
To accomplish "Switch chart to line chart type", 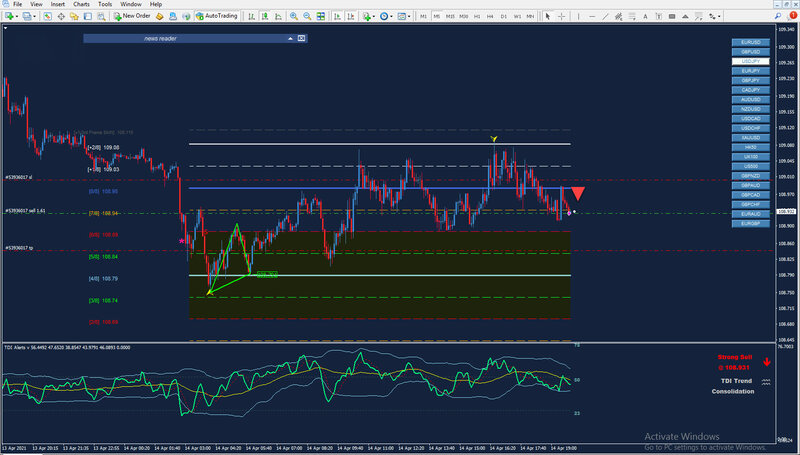I will 278,16.
